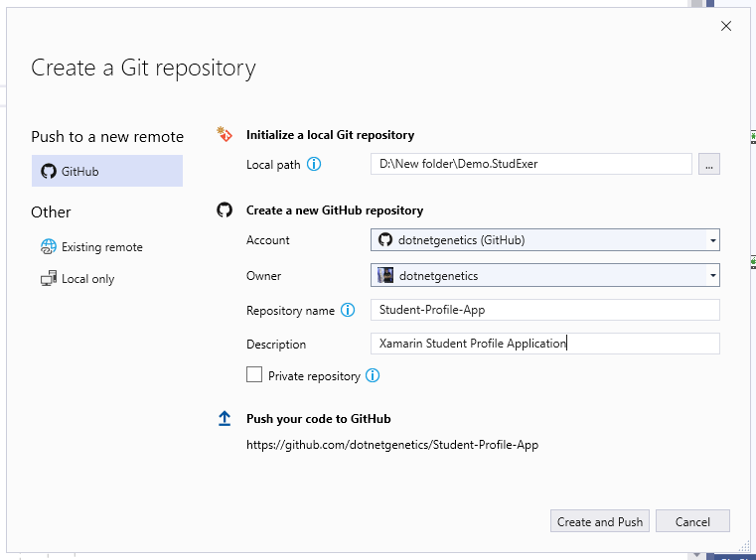The height and width of the screenshot is (560, 756).
Task: Click the Cancel button
Action: [692, 521]
